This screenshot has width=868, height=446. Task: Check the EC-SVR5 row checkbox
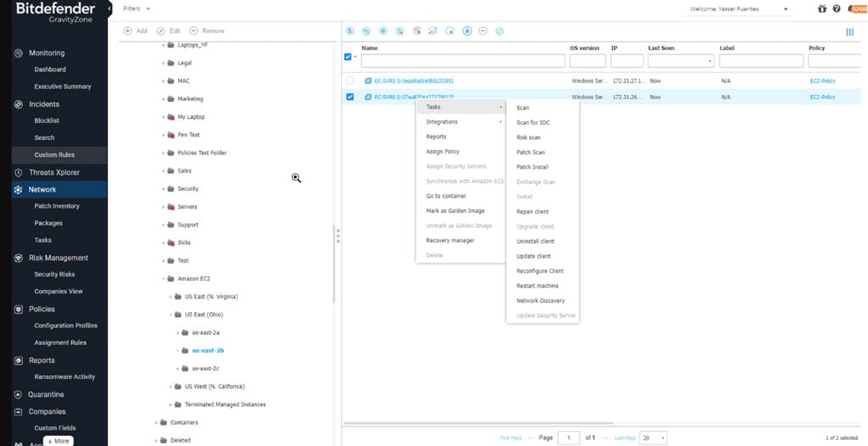(350, 81)
